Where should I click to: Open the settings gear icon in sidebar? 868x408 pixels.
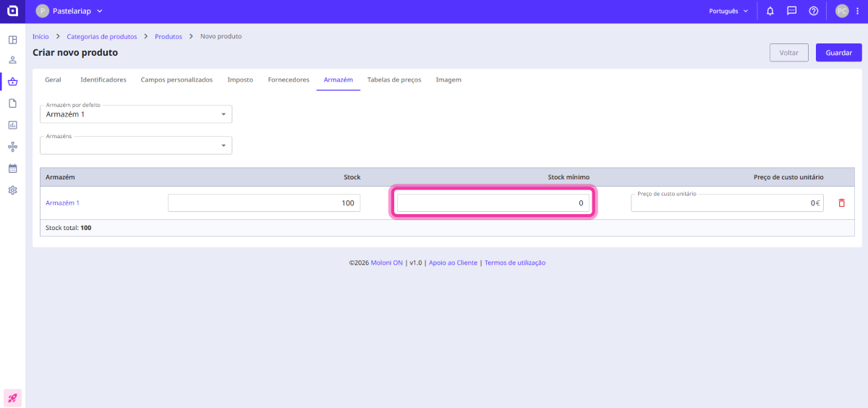(12, 190)
